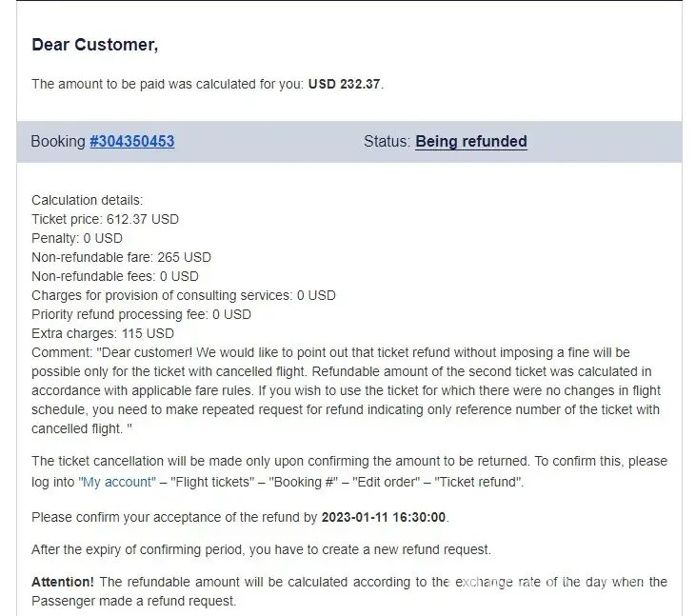
Task: Click the Ticket price 612.37 USD line
Action: pos(105,219)
